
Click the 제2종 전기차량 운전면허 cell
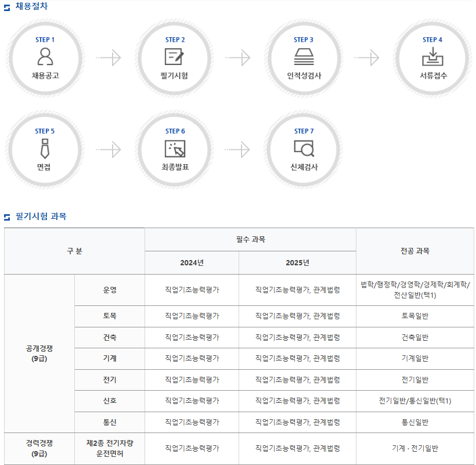110,448
